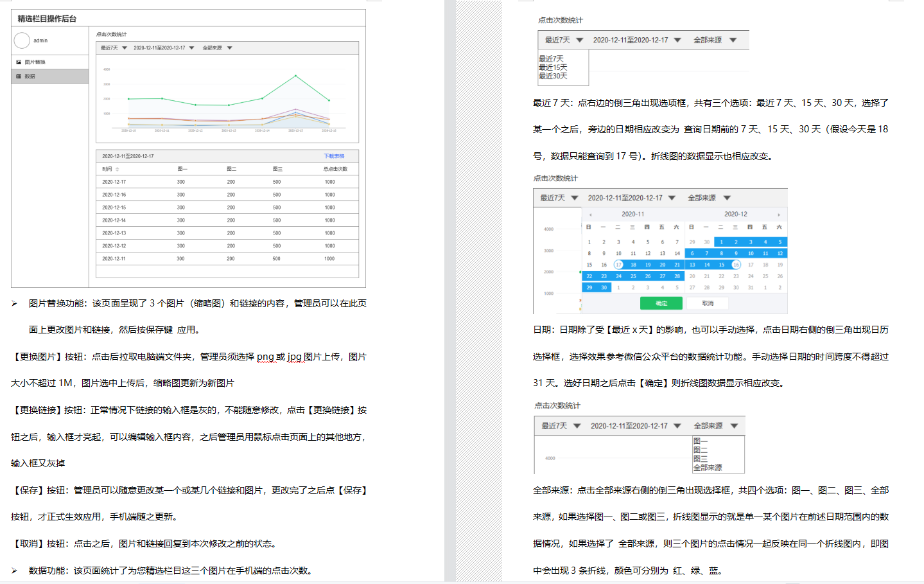Collapse 全部来源 dropdown above the 图一 option list
The image size is (924, 584).
coord(734,426)
